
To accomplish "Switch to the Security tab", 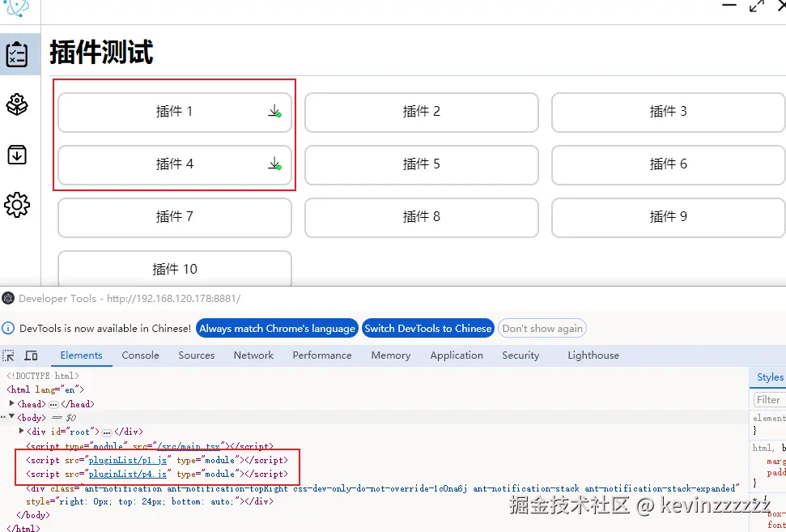I will [x=520, y=355].
